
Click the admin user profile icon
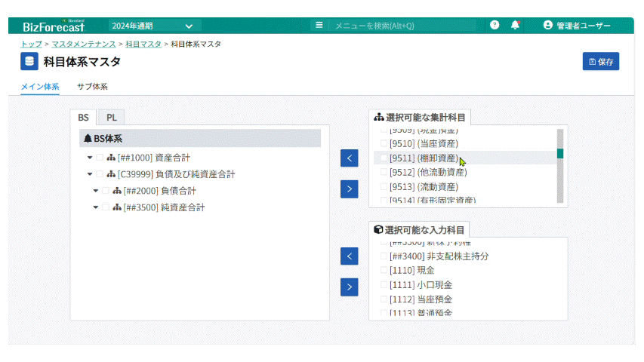pyautogui.click(x=548, y=25)
